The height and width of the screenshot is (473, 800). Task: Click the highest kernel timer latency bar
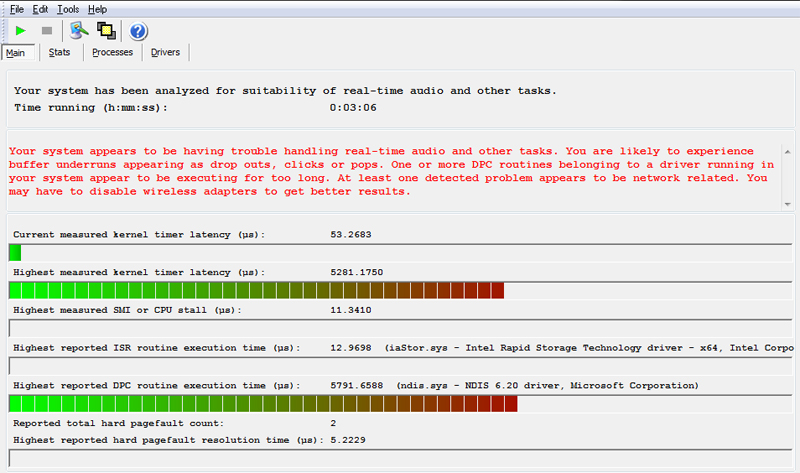(x=401, y=290)
